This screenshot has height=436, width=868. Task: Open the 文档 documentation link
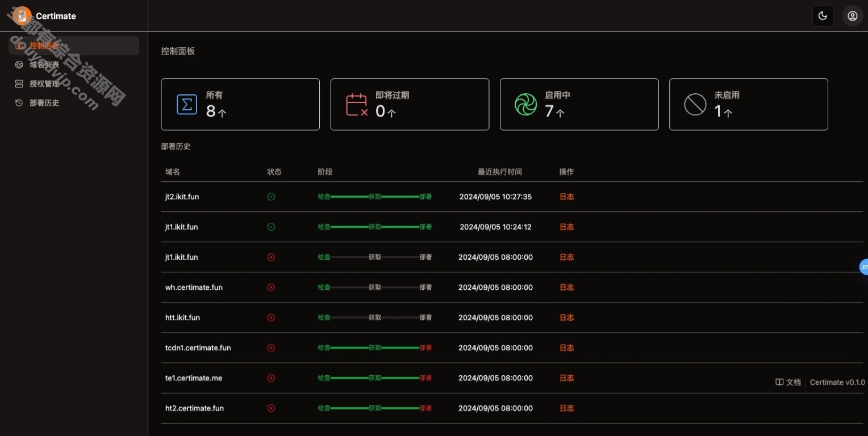788,382
